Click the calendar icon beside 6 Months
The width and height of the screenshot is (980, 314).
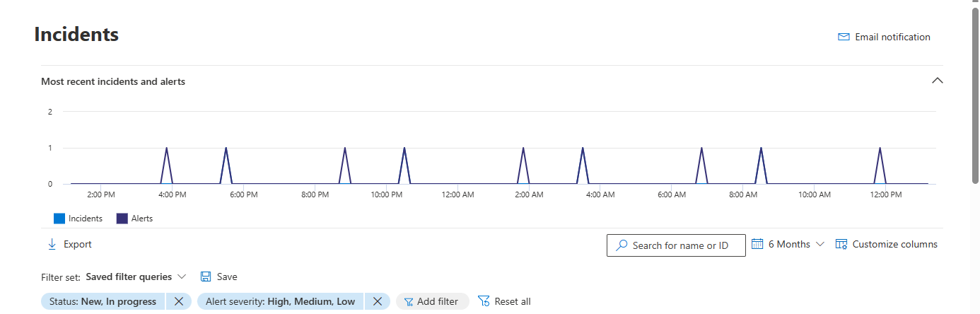point(757,244)
